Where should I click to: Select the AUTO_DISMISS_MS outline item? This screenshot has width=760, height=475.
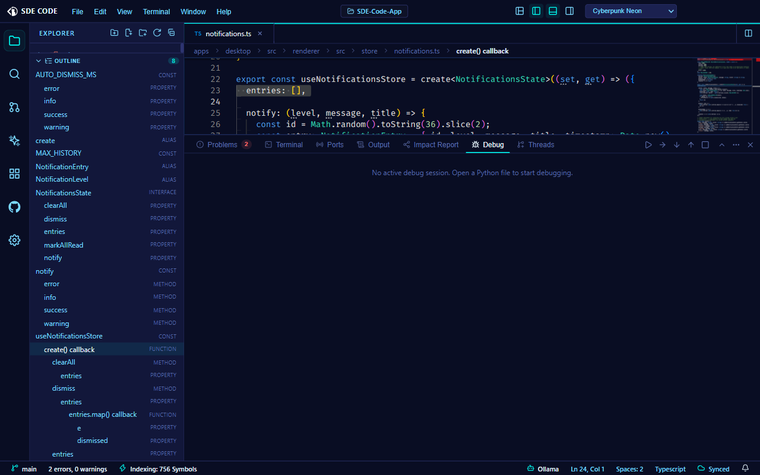click(x=106, y=75)
